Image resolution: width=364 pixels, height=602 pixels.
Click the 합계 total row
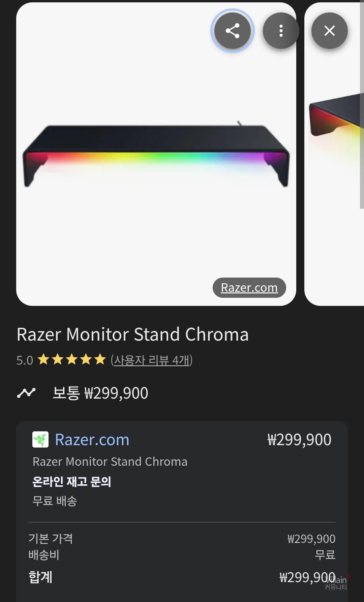coord(182,577)
